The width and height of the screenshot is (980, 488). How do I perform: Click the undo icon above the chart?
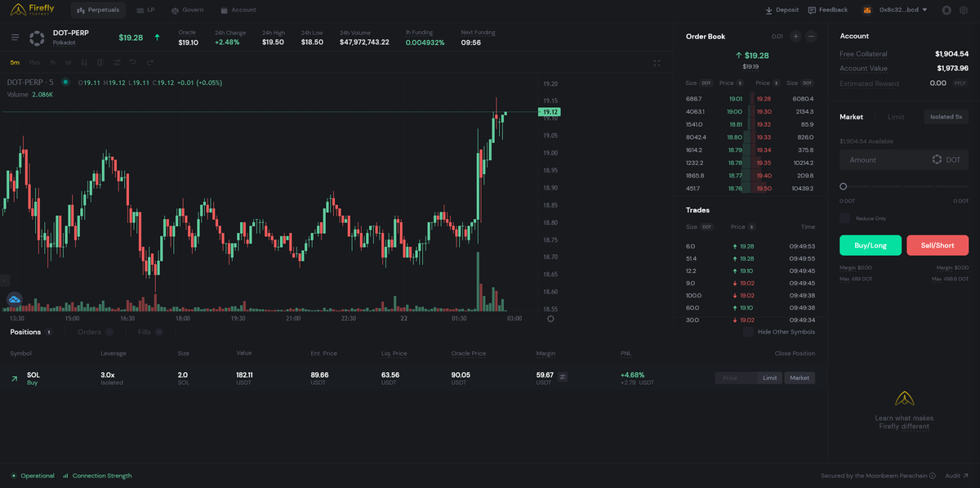133,62
